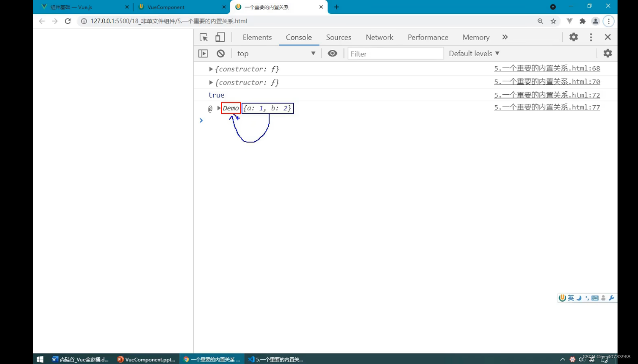Viewport: 638px width, 364px height.
Task: Open the Network tab
Action: pyautogui.click(x=379, y=37)
